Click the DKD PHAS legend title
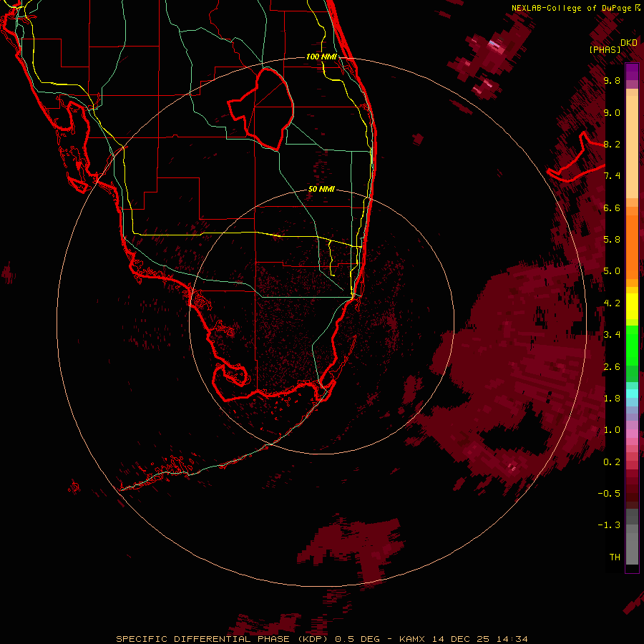The width and height of the screenshot is (644, 644). click(x=613, y=46)
